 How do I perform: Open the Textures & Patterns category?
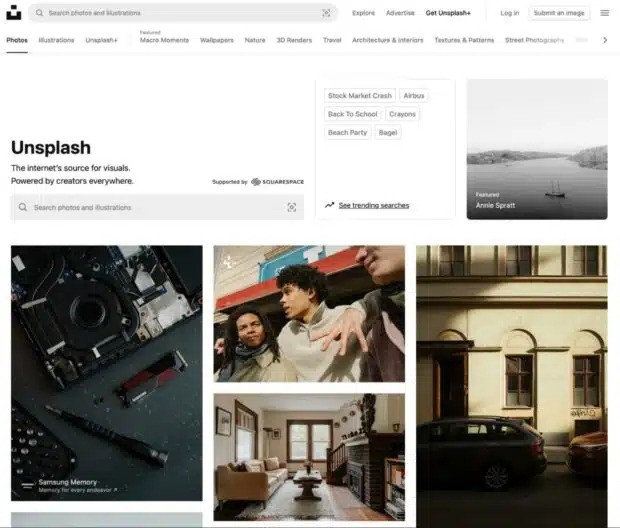pos(464,40)
